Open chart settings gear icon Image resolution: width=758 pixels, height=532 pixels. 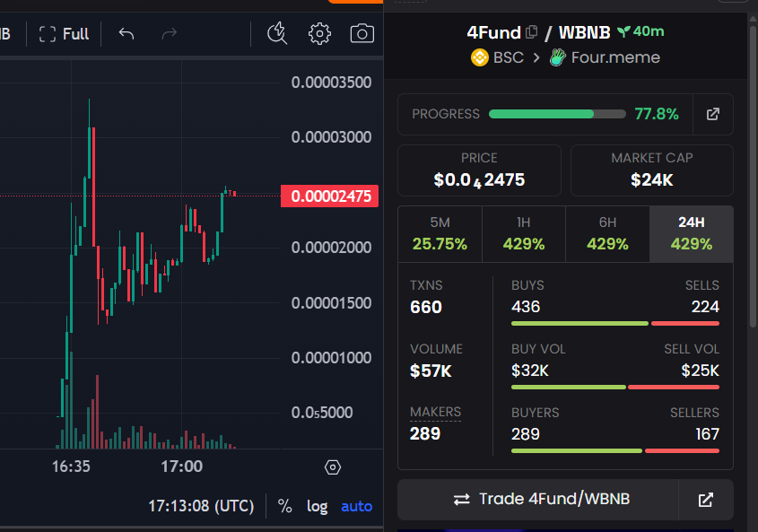(319, 34)
